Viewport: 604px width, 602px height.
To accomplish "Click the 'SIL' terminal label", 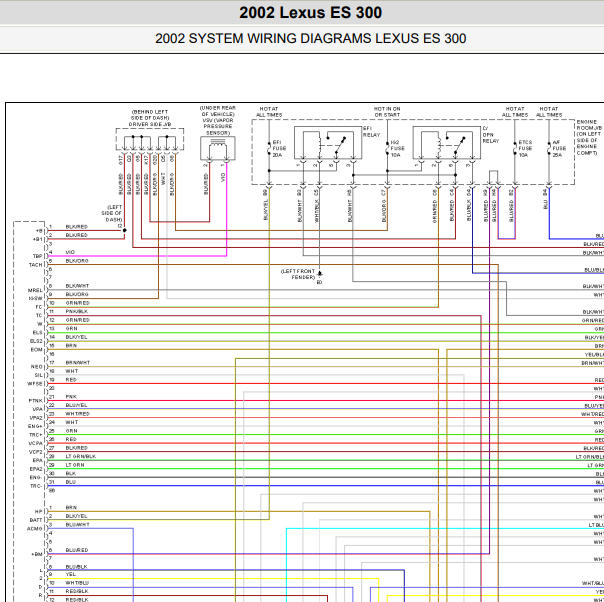I will [x=39, y=375].
